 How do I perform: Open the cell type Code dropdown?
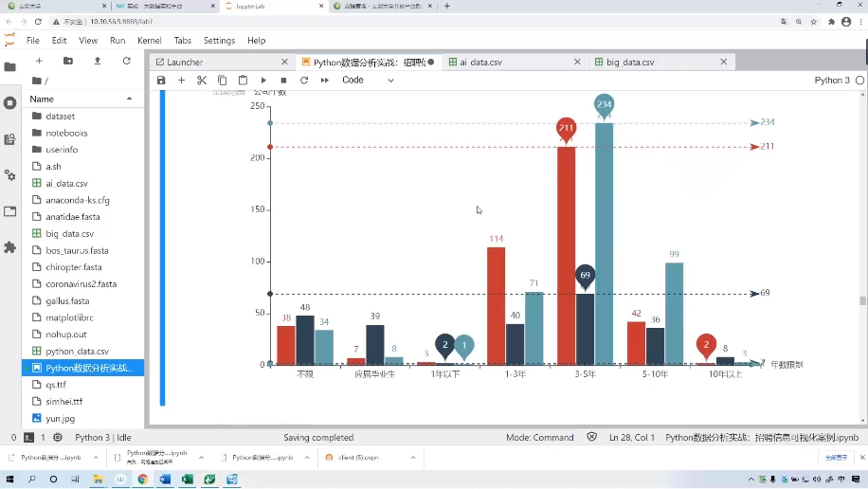(x=368, y=81)
